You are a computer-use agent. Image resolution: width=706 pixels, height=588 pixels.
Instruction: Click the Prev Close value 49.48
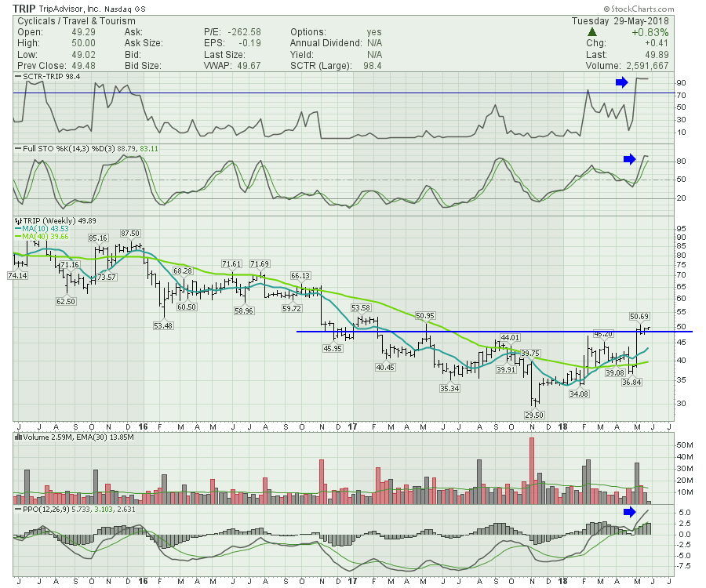click(84, 66)
